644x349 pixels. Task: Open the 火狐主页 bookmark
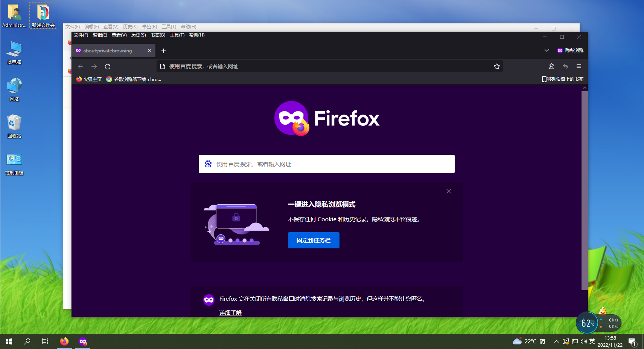coord(89,80)
